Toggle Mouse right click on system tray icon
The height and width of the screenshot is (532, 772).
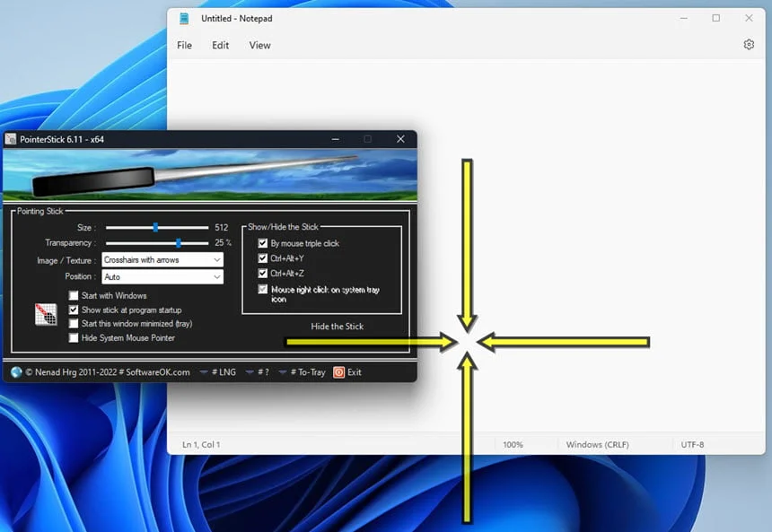(263, 290)
